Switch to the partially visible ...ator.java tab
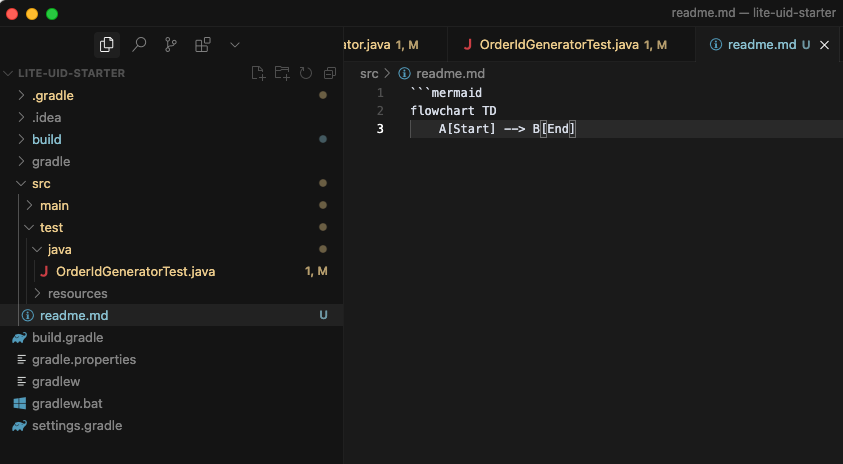Image resolution: width=843 pixels, height=464 pixels. [395, 45]
